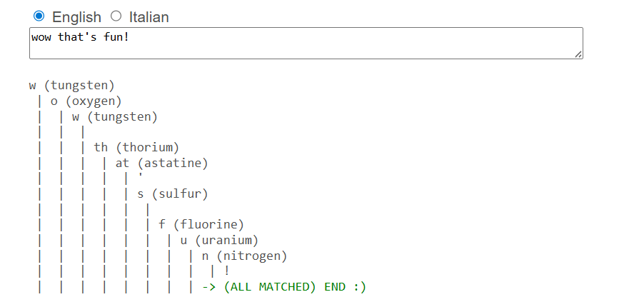Click the "Italian" label text

[149, 16]
